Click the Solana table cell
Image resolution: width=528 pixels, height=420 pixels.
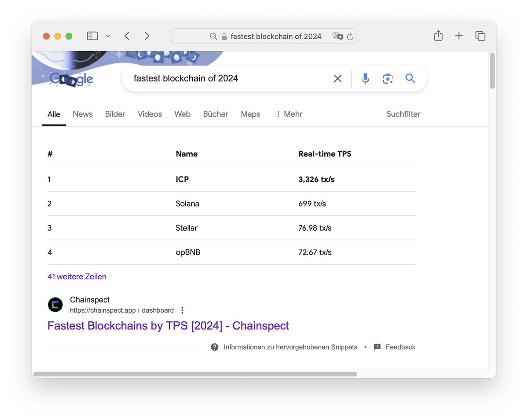click(x=187, y=203)
